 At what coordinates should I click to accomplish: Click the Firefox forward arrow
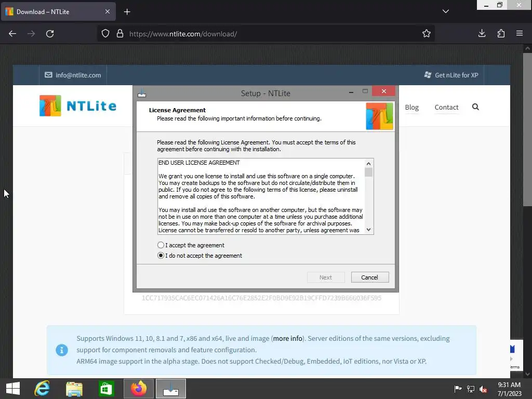[x=31, y=34]
